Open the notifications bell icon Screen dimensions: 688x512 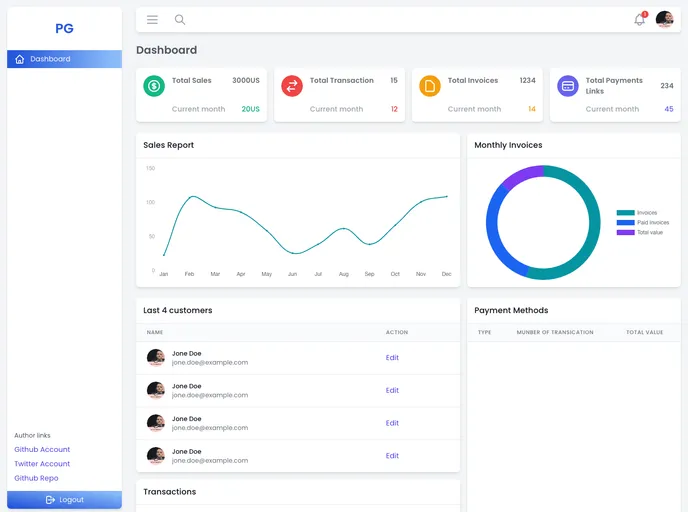pos(640,20)
